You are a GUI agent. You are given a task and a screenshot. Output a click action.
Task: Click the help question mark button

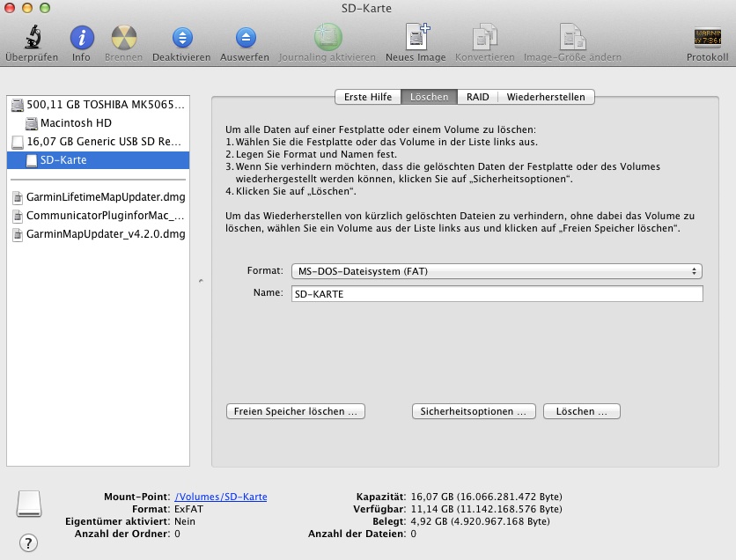click(29, 543)
